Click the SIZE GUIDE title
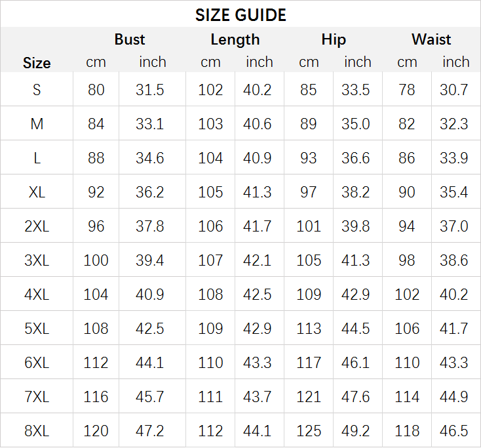The height and width of the screenshot is (448, 481). pos(240,15)
